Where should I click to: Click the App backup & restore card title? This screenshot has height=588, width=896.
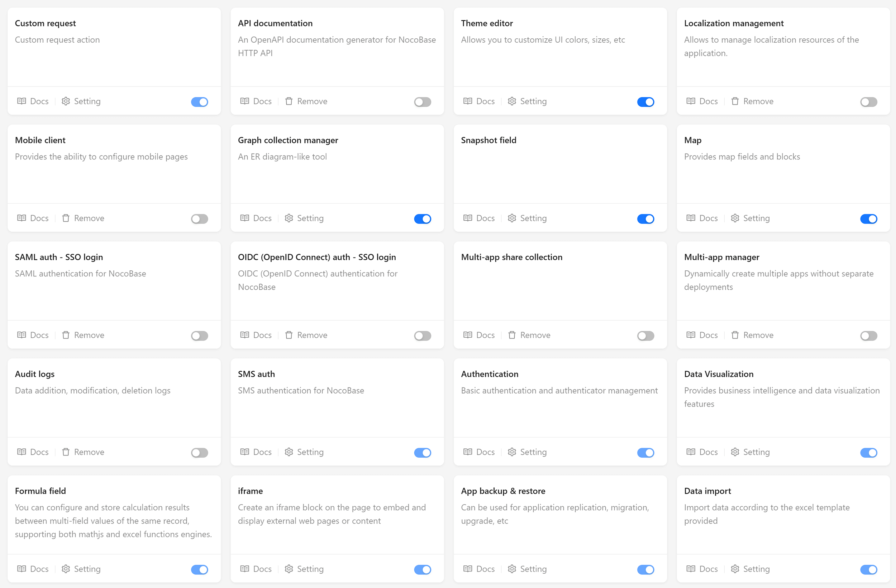[x=503, y=491]
